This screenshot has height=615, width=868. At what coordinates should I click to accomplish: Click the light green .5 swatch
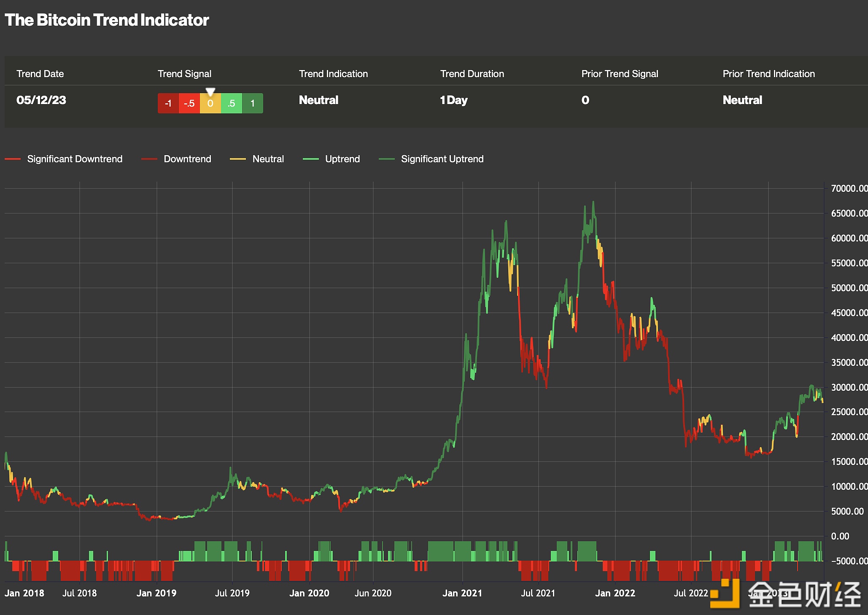click(x=231, y=103)
